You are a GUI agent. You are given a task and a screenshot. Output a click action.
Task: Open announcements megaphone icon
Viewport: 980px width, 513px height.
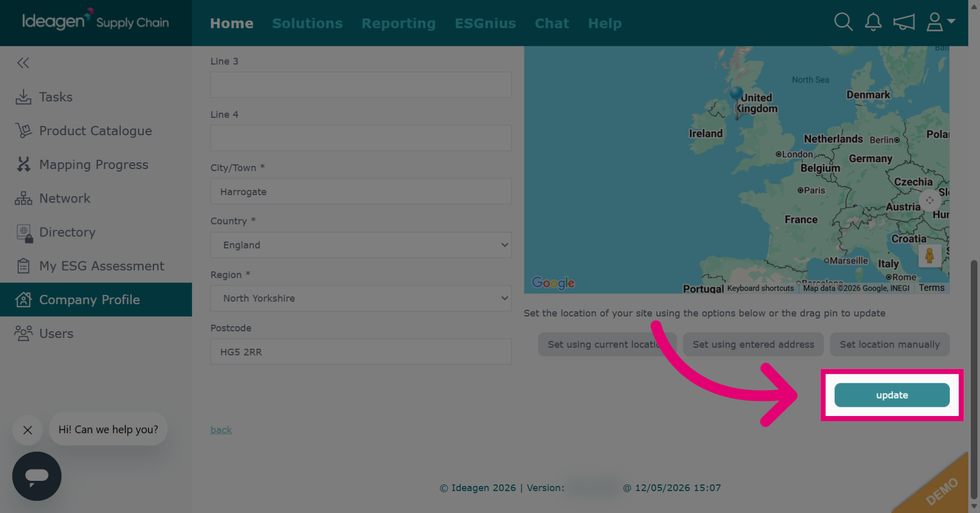904,22
